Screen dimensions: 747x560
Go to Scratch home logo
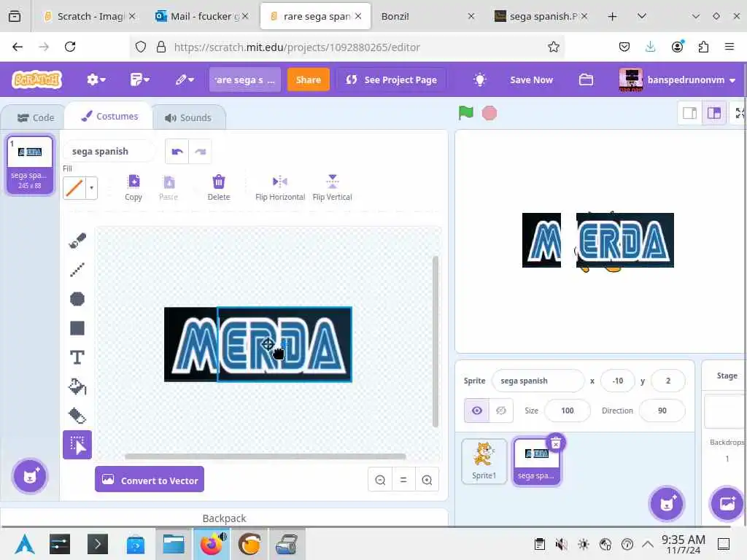36,79
